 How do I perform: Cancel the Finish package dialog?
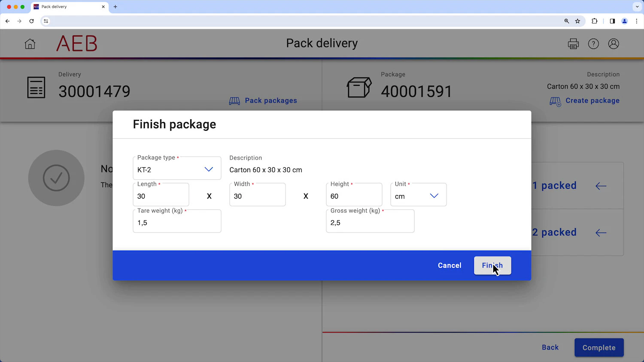pyautogui.click(x=450, y=265)
